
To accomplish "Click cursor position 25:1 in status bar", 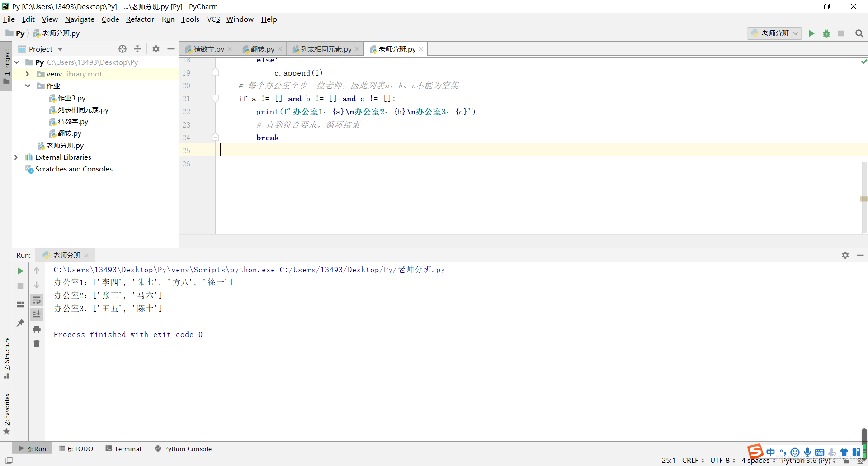I will coord(668,460).
